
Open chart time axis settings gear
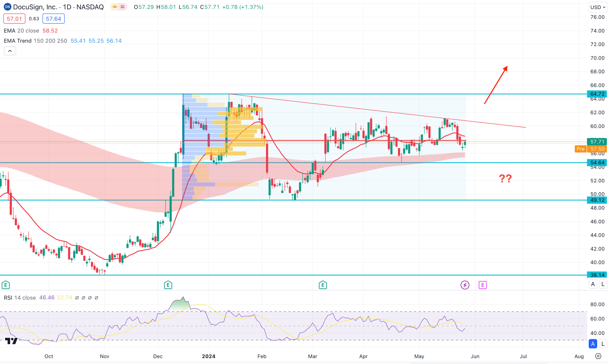pyautogui.click(x=598, y=356)
